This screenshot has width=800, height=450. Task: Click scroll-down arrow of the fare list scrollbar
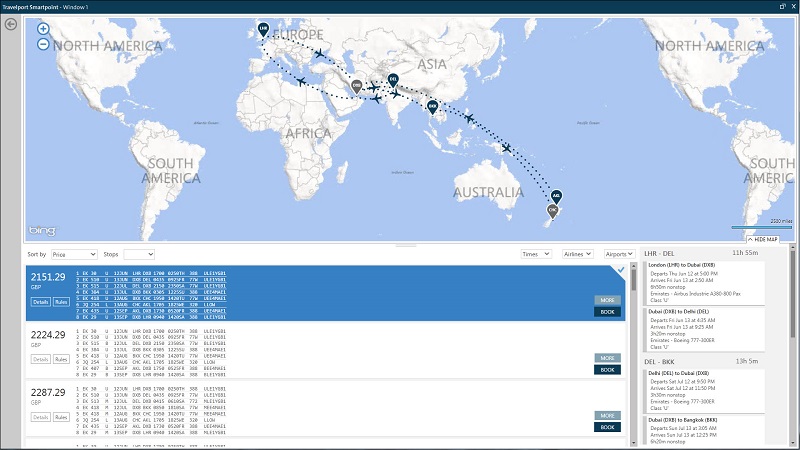(x=634, y=443)
